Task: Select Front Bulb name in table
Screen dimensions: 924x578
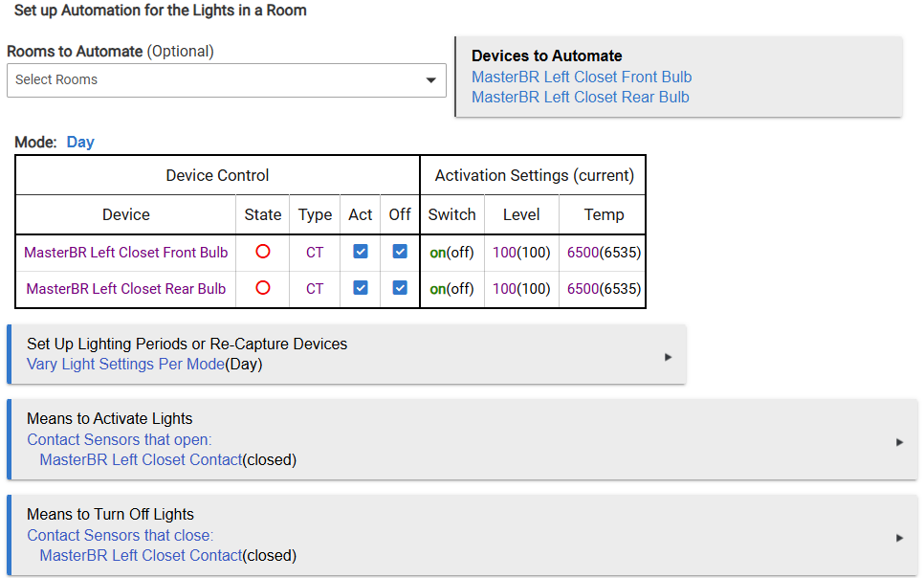Action: [126, 253]
